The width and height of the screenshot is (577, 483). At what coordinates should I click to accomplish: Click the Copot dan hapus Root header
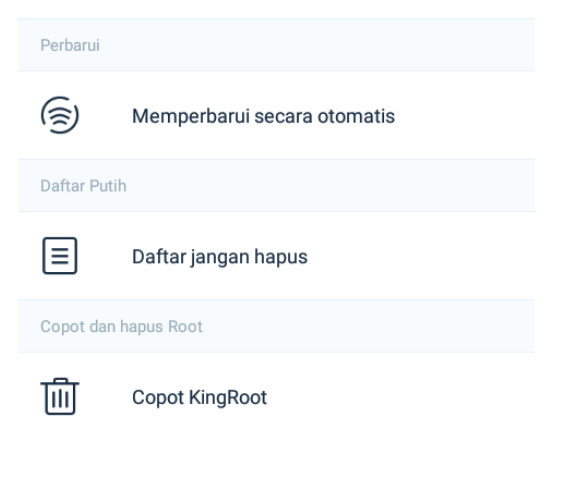[276, 326]
